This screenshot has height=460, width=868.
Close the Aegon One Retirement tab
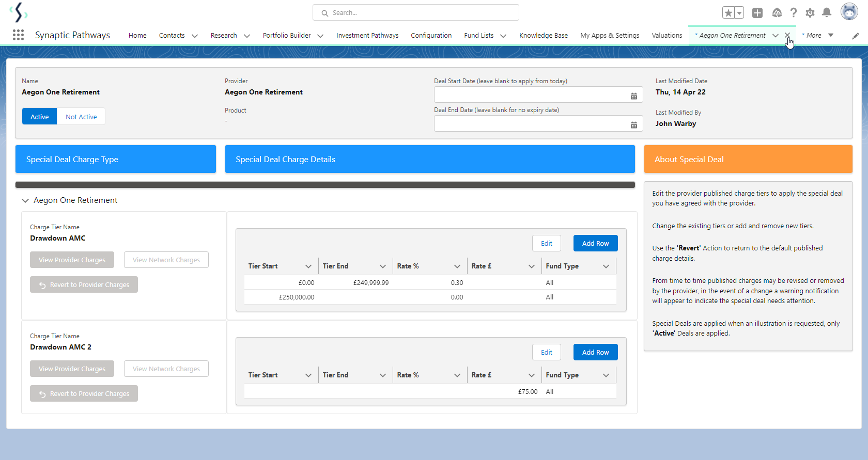pyautogui.click(x=787, y=35)
